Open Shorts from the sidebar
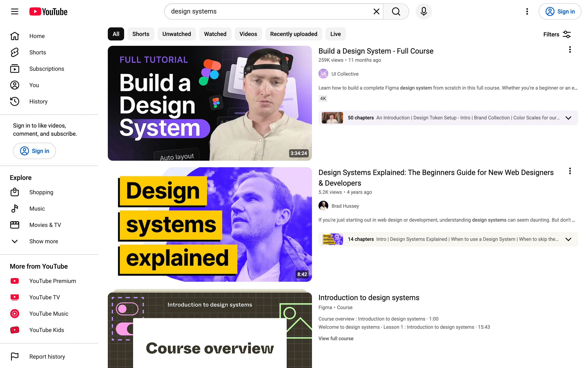 (49, 52)
